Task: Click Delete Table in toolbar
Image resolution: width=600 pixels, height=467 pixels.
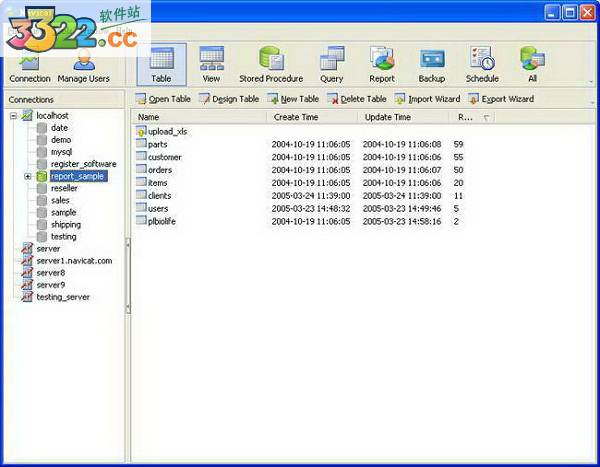Action: [357, 99]
